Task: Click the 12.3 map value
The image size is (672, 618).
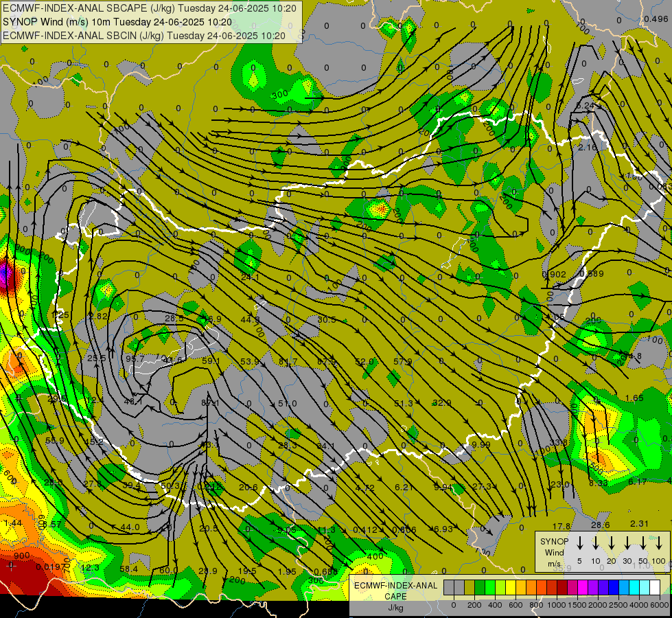Action: click(x=90, y=568)
